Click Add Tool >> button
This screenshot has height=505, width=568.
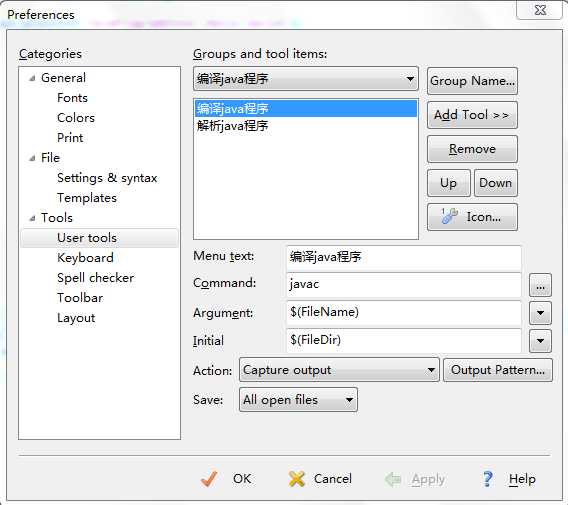(472, 115)
